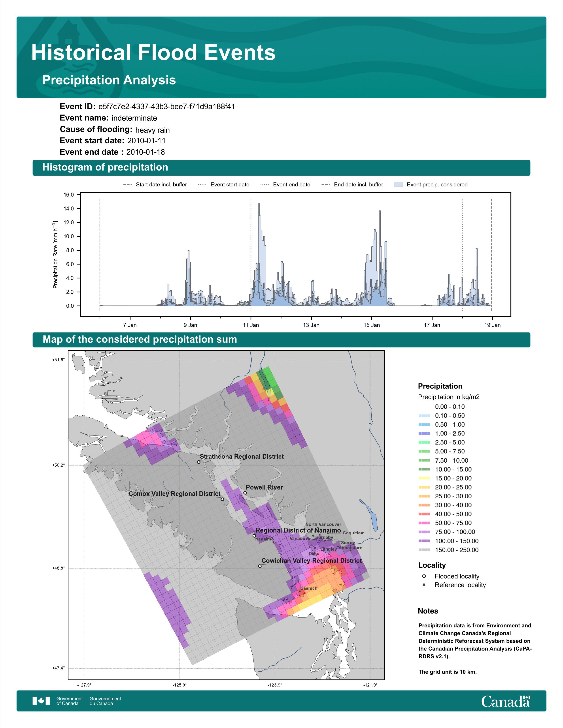Click the Strathcona Regional District map marker
The width and height of the screenshot is (563, 728).
(x=198, y=462)
